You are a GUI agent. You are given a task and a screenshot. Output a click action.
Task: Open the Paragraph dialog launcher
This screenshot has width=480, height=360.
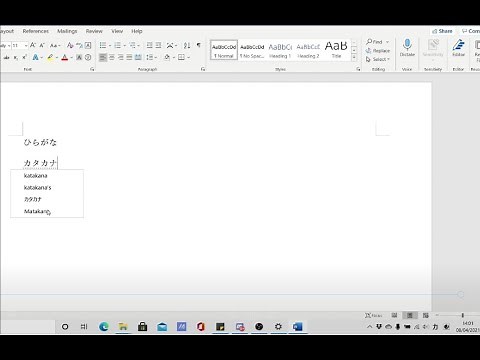pyautogui.click(x=202, y=69)
